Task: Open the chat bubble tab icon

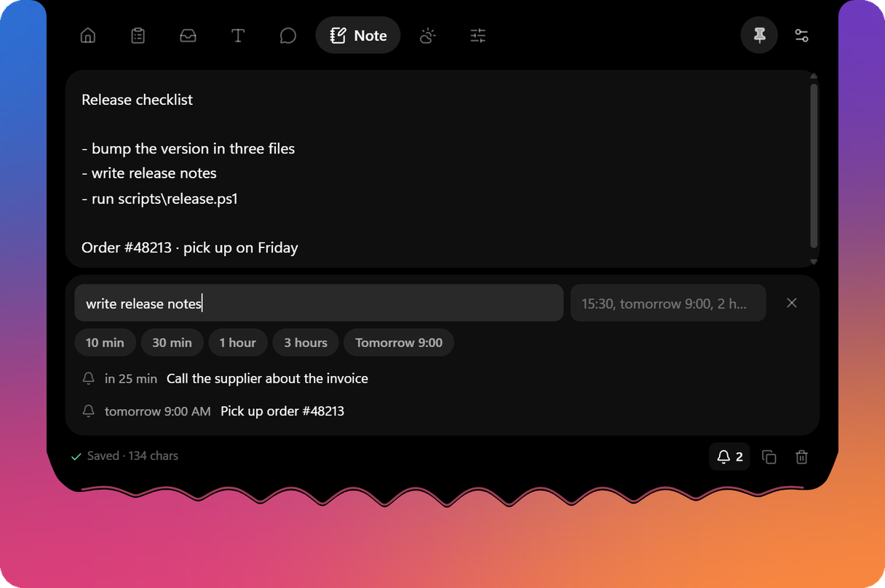Action: coord(288,36)
